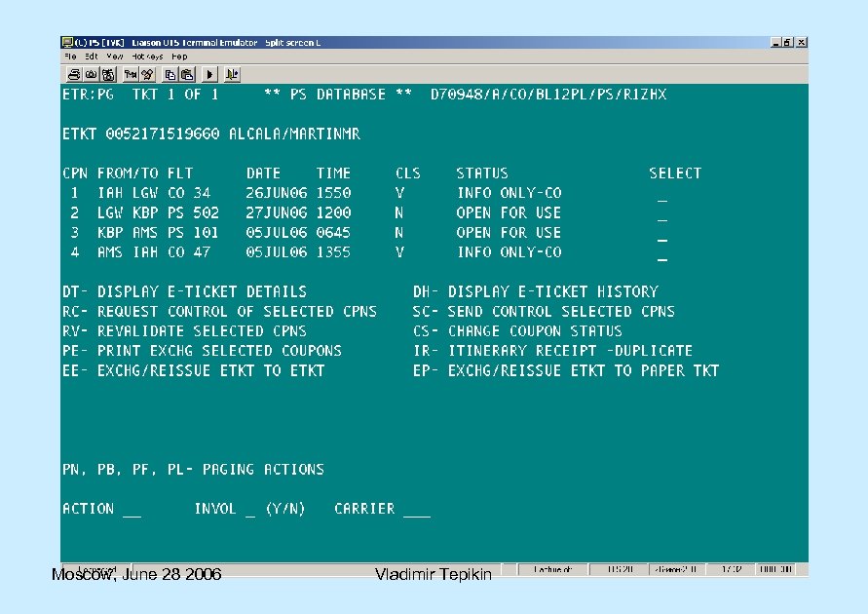Click flight PS 502 in row 2
This screenshot has height=614, width=868.
(x=193, y=213)
